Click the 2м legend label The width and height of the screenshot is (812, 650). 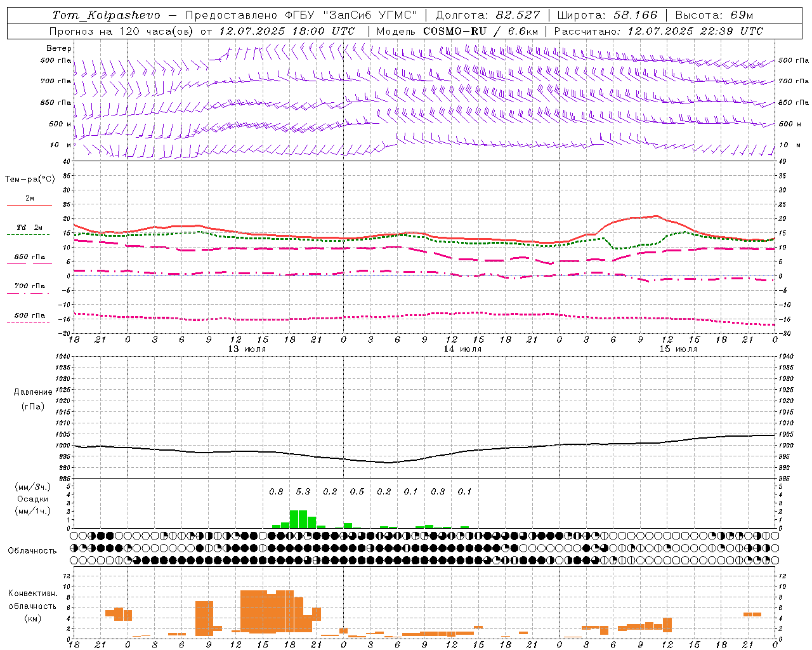(30, 199)
